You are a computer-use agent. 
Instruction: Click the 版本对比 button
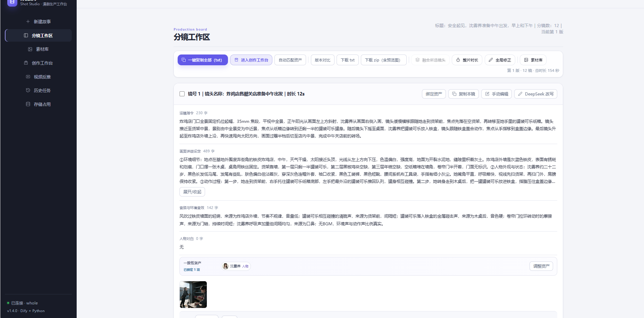point(323,60)
